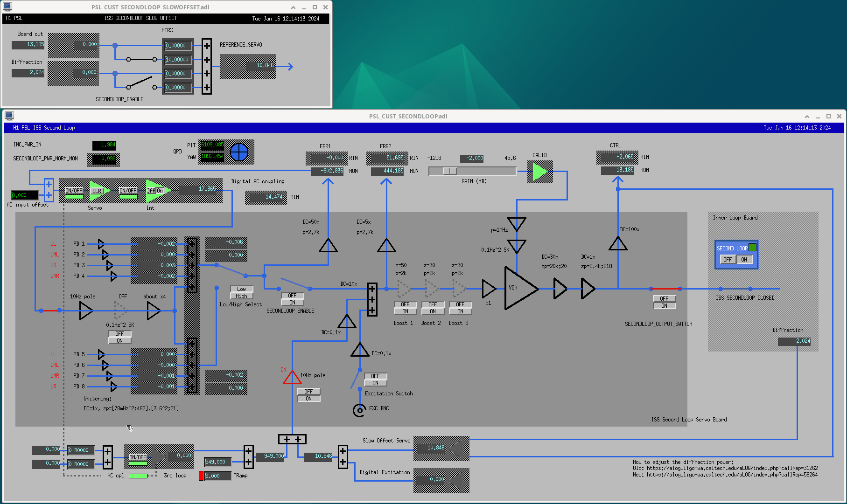Set SECONDLOOP_OUTPUT_SWITCH to ON
The height and width of the screenshot is (504, 847).
pos(664,306)
